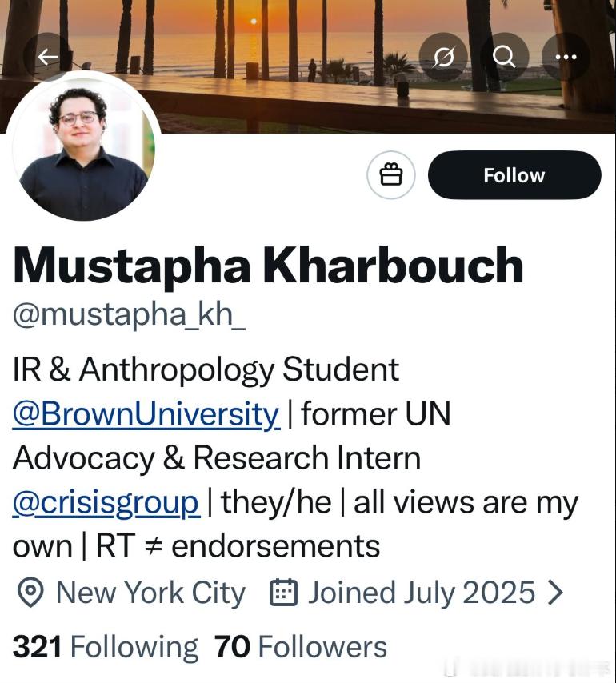Tap the gift icon beside Follow
The image size is (616, 683).
coord(390,175)
